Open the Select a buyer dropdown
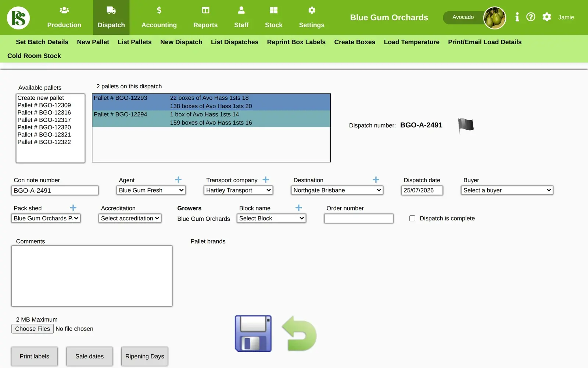This screenshot has height=368, width=588. 507,190
